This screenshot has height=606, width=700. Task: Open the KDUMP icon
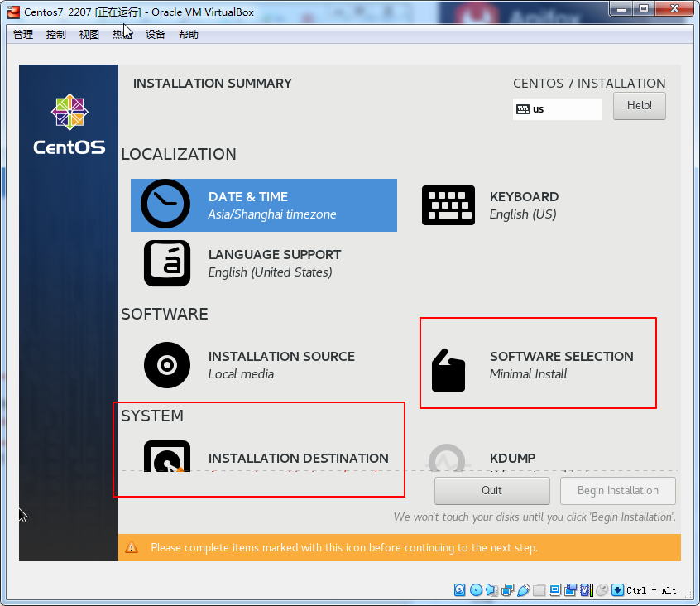[448, 459]
